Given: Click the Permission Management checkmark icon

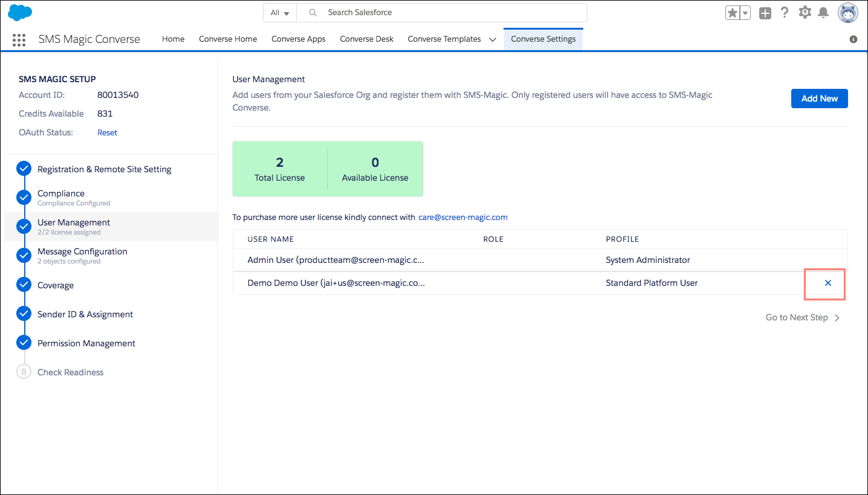Looking at the screenshot, I should [x=24, y=343].
